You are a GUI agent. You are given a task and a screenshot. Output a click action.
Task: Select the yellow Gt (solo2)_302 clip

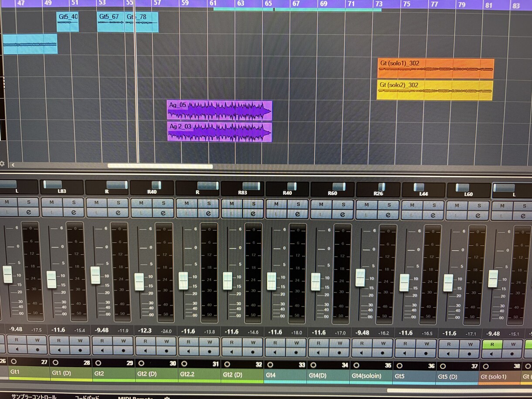435,90
